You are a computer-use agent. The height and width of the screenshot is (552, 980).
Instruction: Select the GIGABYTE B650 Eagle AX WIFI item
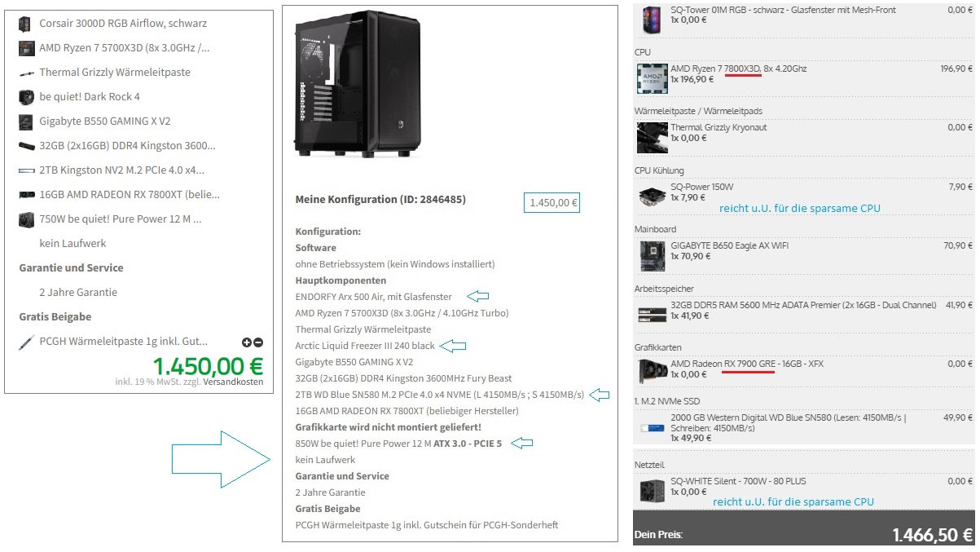(x=805, y=250)
